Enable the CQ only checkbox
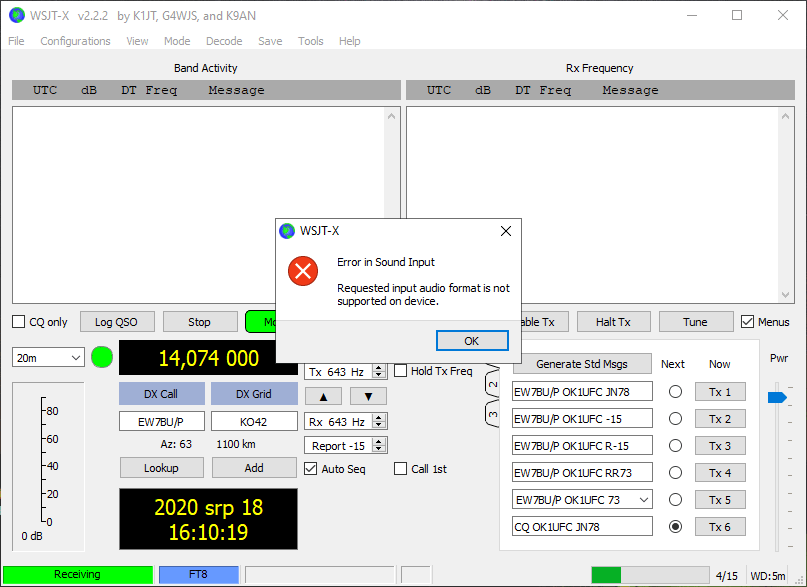This screenshot has width=807, height=587. point(19,322)
